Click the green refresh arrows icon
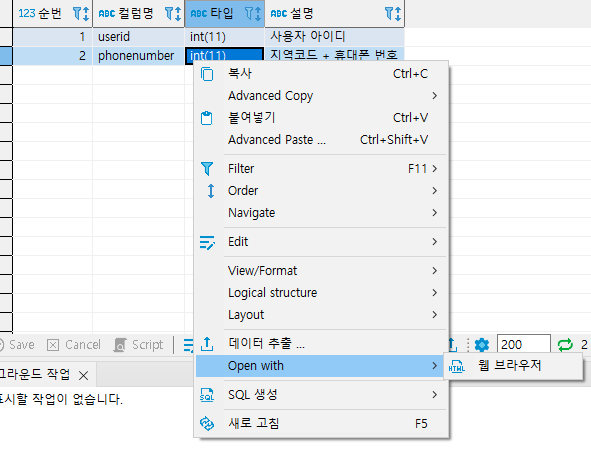 pos(565,345)
